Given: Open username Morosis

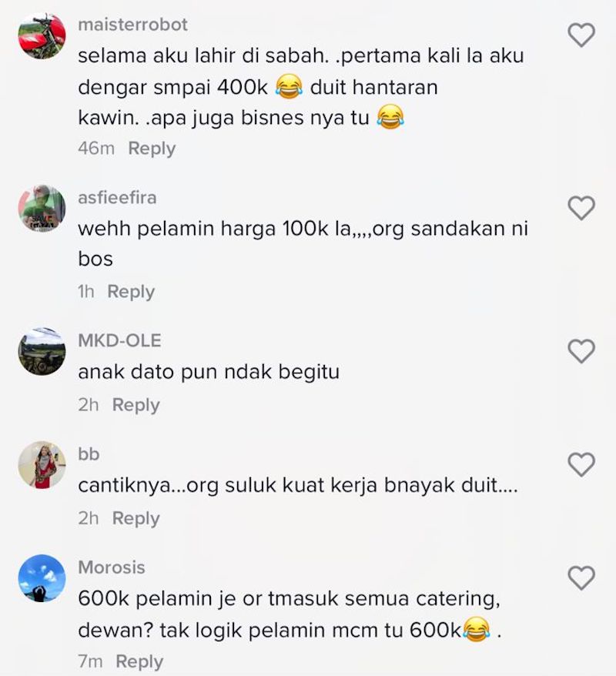Looking at the screenshot, I should click(x=112, y=567).
